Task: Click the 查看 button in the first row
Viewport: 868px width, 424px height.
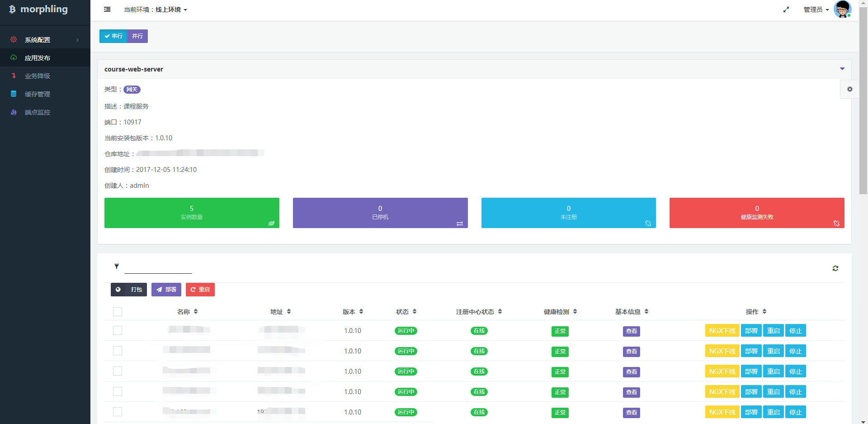Action: 632,331
